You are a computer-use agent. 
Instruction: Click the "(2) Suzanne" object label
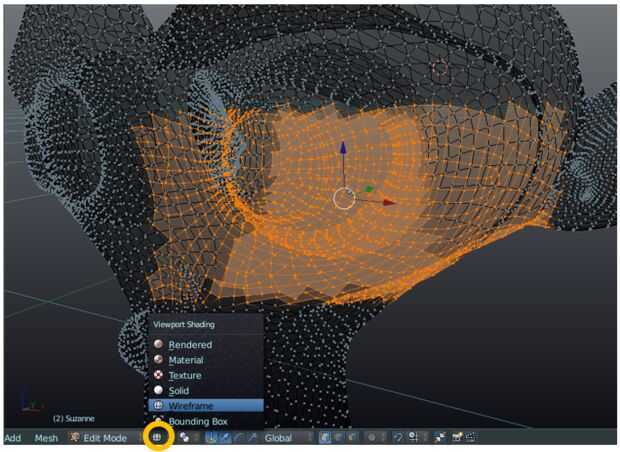point(74,418)
